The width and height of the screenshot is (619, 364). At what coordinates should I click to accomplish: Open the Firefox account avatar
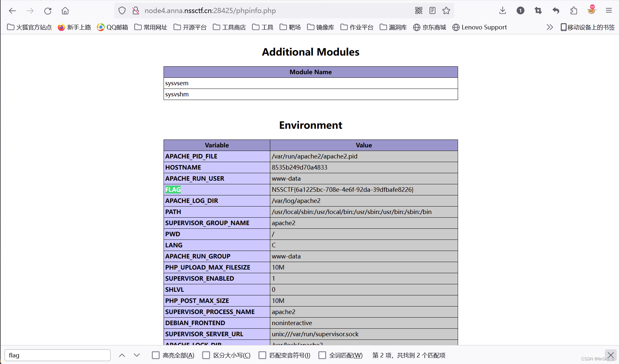coord(592,10)
